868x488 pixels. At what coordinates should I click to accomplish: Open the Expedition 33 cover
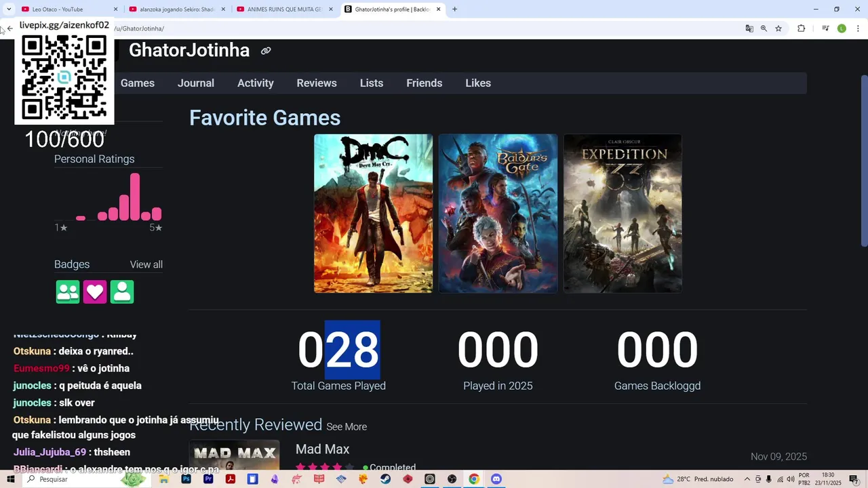(x=623, y=213)
